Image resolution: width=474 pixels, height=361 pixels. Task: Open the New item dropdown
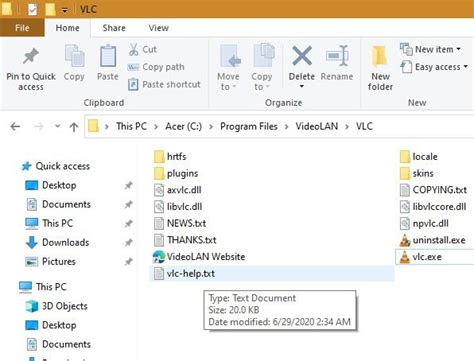click(431, 49)
